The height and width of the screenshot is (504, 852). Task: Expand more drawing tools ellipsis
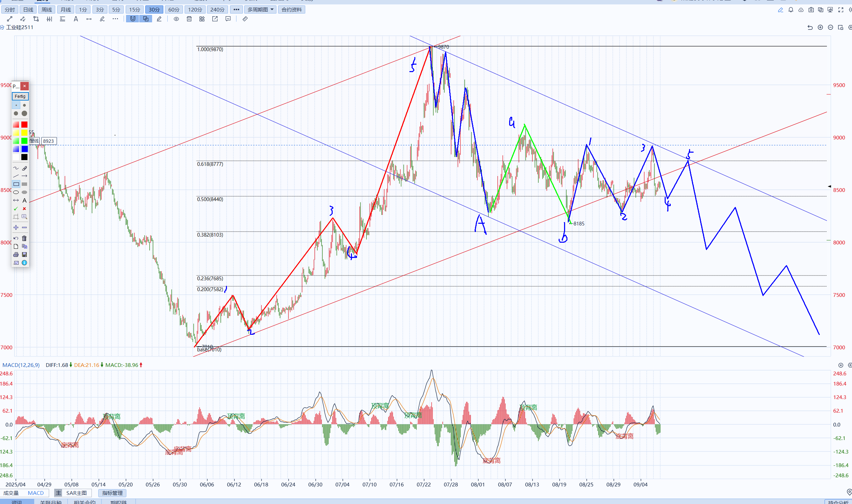point(116,19)
